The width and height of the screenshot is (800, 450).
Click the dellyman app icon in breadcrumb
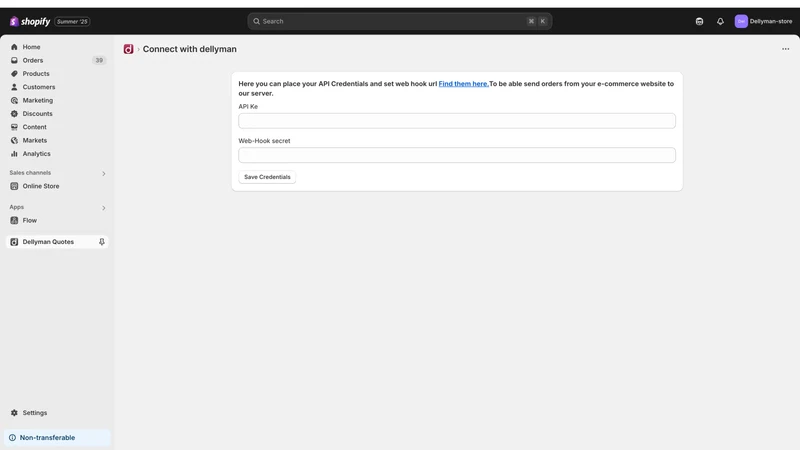coord(128,49)
